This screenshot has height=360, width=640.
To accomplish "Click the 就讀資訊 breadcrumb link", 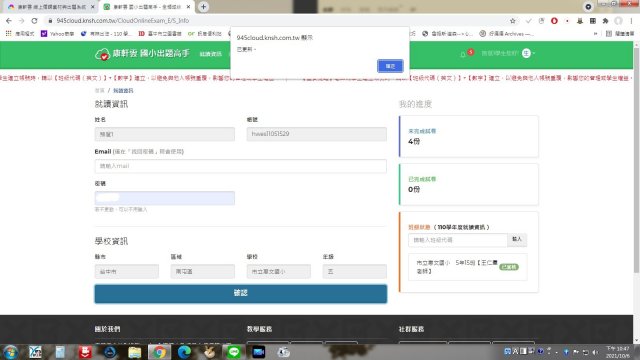I will pos(123,91).
